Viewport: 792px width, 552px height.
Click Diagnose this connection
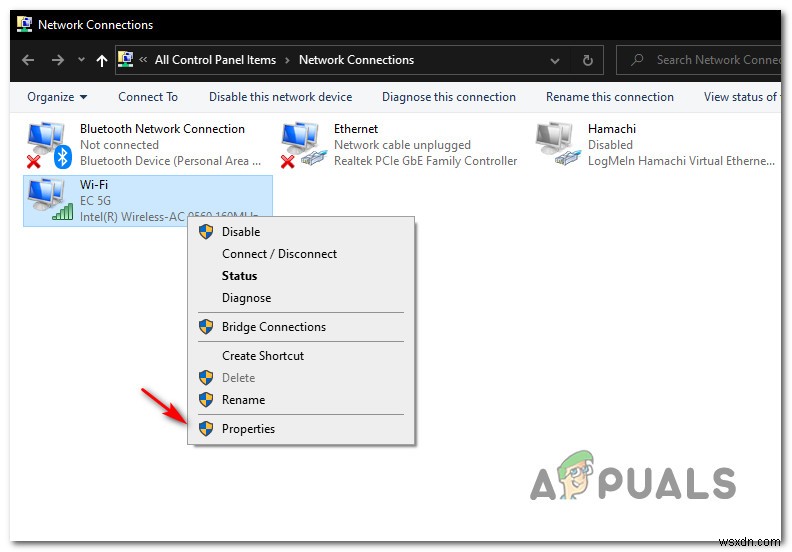click(x=449, y=97)
